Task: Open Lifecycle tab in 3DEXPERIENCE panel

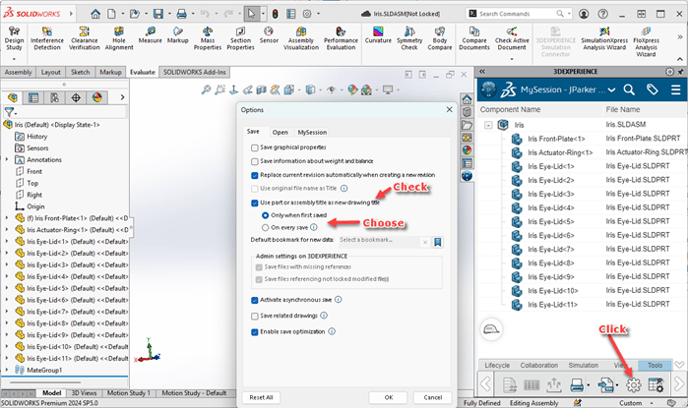Action: [497, 365]
